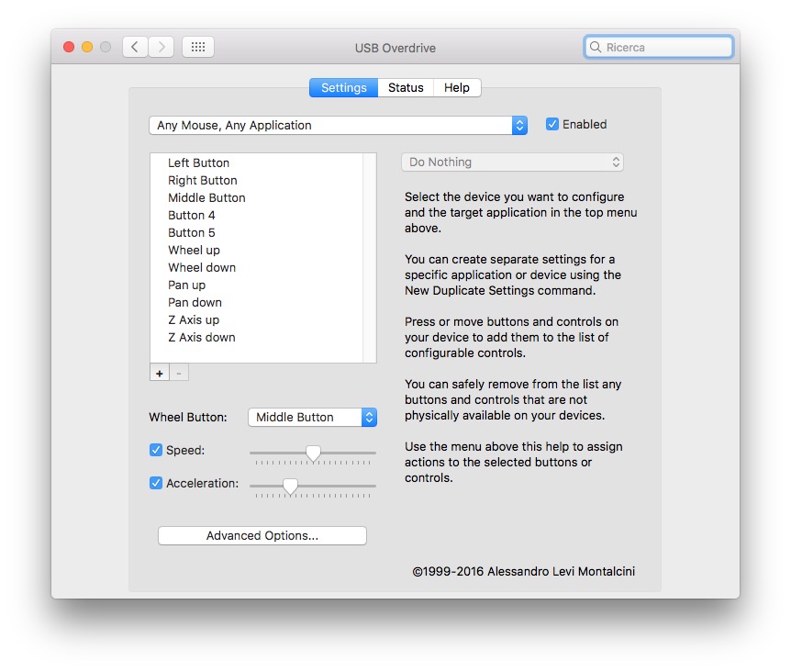Select Wheel down in the list
The height and width of the screenshot is (672, 791).
tap(256, 267)
